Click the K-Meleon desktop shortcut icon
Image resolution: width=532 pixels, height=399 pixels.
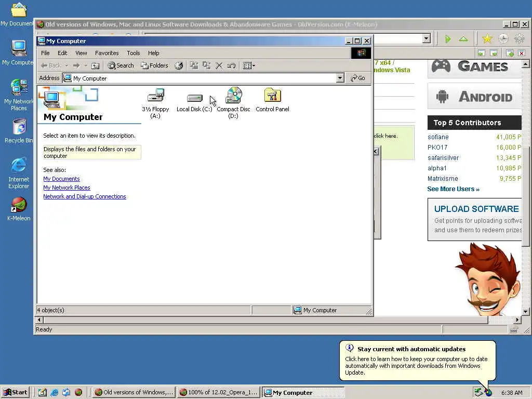coord(19,209)
